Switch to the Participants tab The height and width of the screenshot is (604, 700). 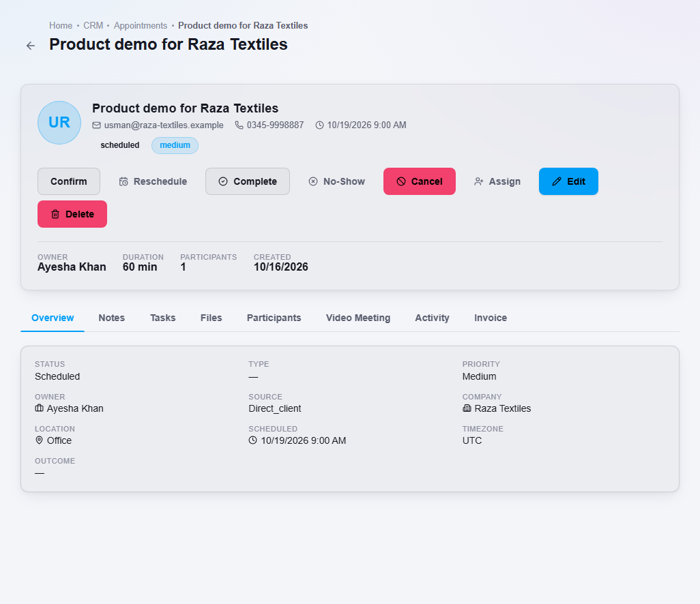click(274, 318)
